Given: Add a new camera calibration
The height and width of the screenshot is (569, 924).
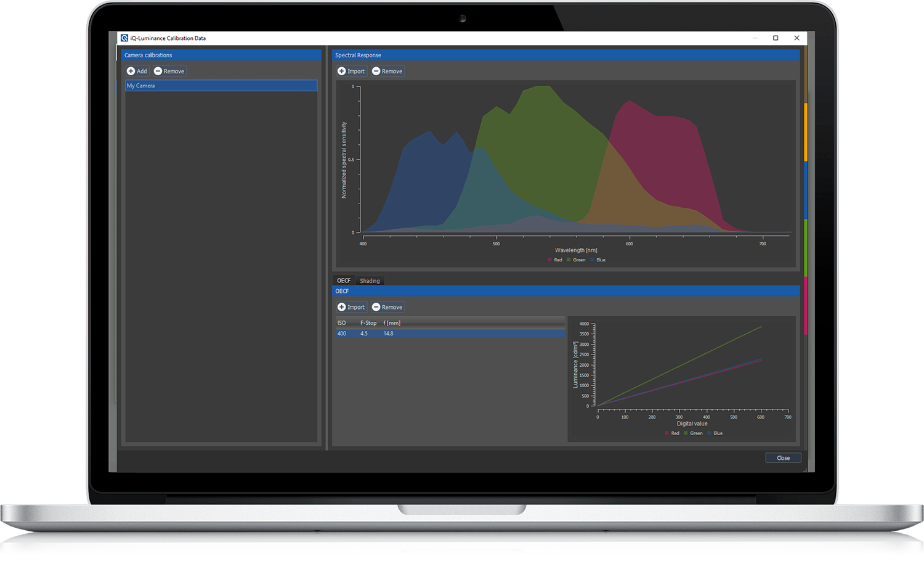Looking at the screenshot, I should pyautogui.click(x=137, y=71).
